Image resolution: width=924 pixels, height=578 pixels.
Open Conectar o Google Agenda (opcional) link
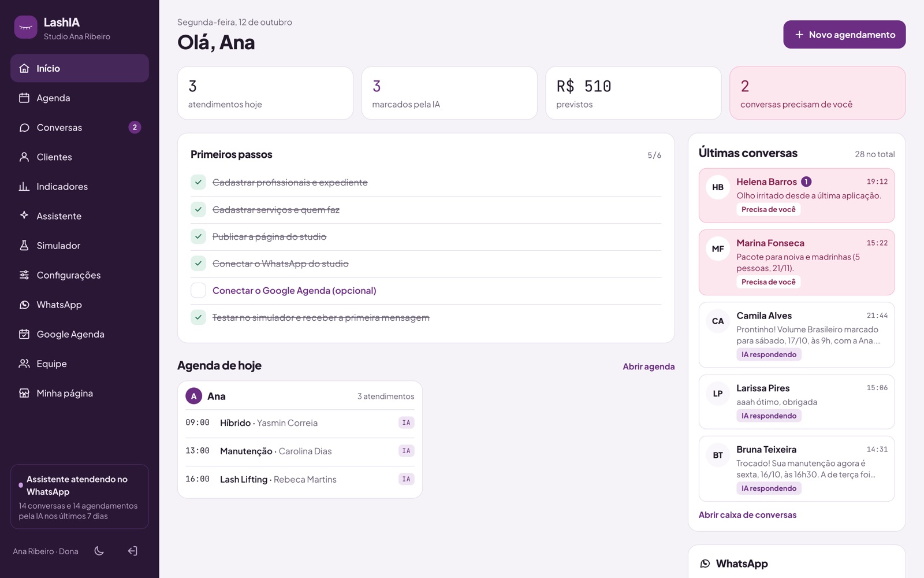tap(295, 290)
